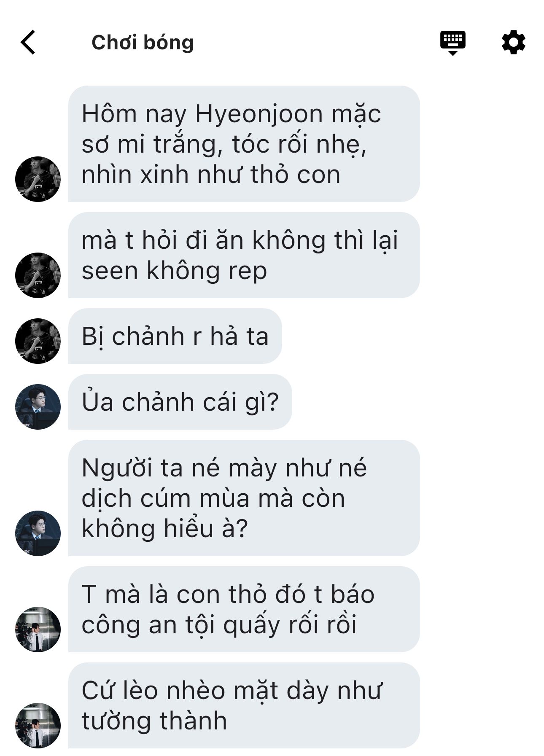Select the 'Ủa chảnh cái gì?' bubble
Screen dimensions: 544x756
tap(180, 402)
